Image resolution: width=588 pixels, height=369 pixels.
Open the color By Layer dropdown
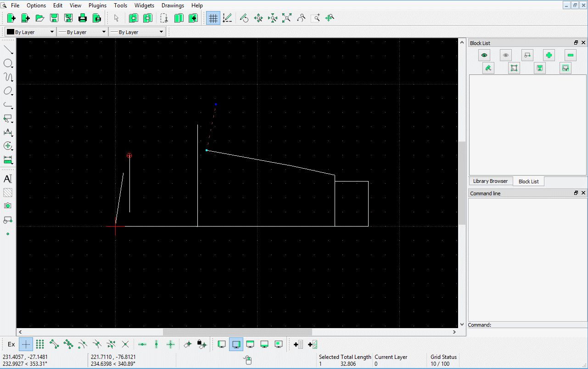[x=30, y=32]
